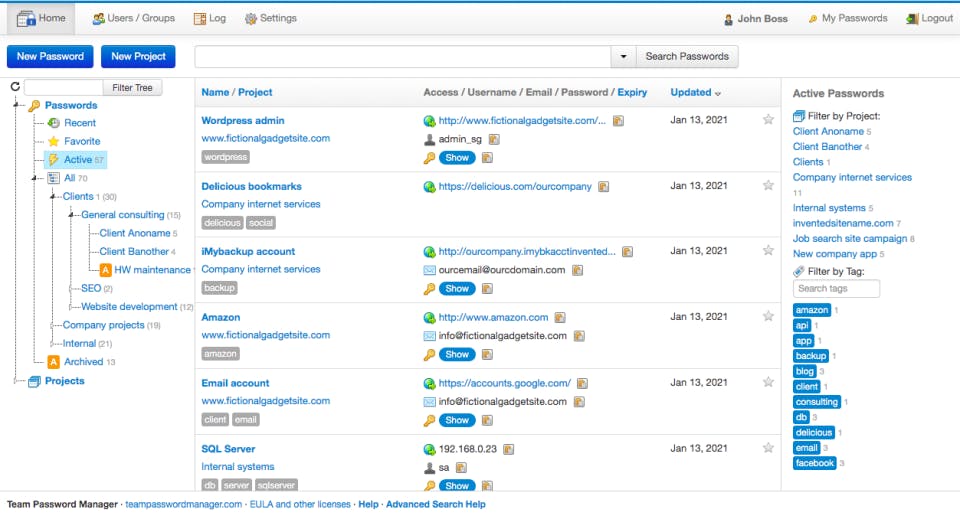This screenshot has width=960, height=519.
Task: Filter by the consulting tag
Action: pyautogui.click(x=817, y=402)
